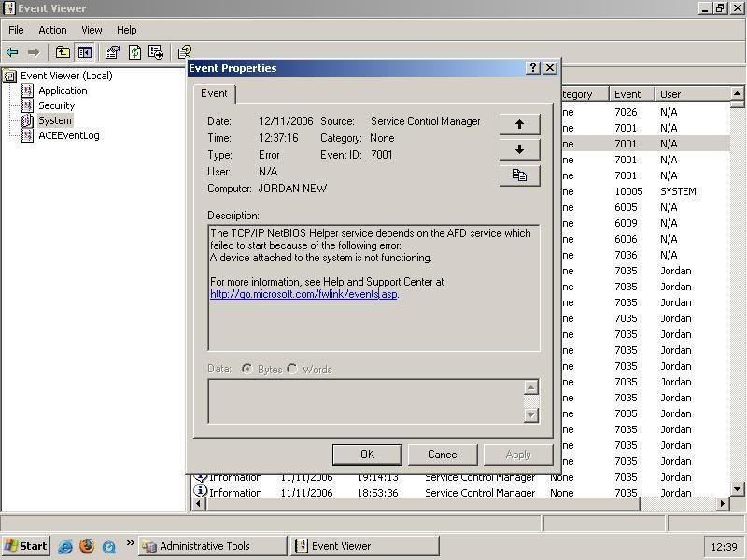Sort by the User column header
The width and height of the screenshot is (747, 560).
(x=692, y=94)
